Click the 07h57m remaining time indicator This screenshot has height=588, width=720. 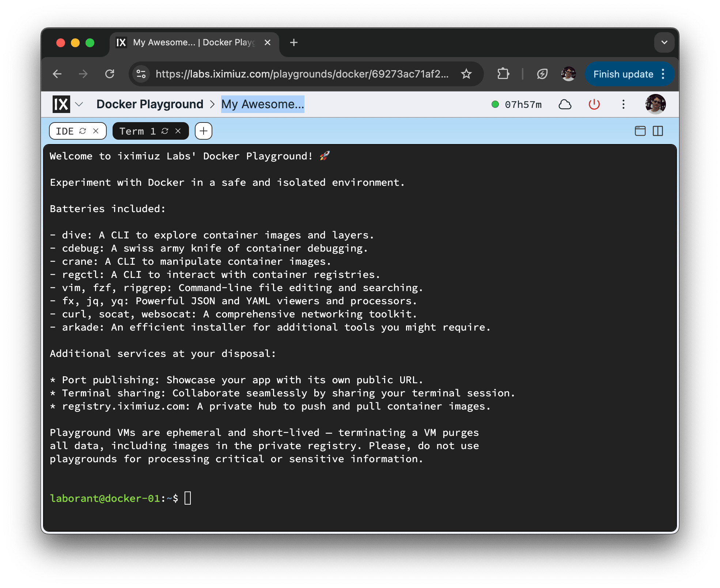(x=523, y=105)
